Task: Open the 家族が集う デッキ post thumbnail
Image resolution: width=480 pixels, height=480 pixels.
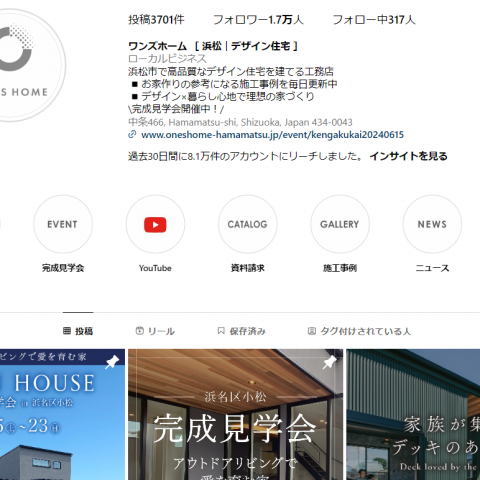Action: click(x=413, y=414)
